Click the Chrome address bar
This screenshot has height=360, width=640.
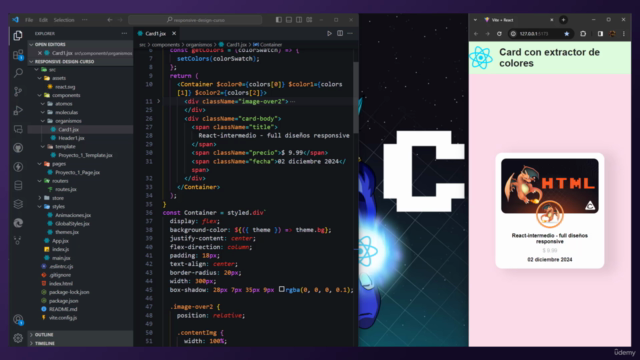click(540, 34)
